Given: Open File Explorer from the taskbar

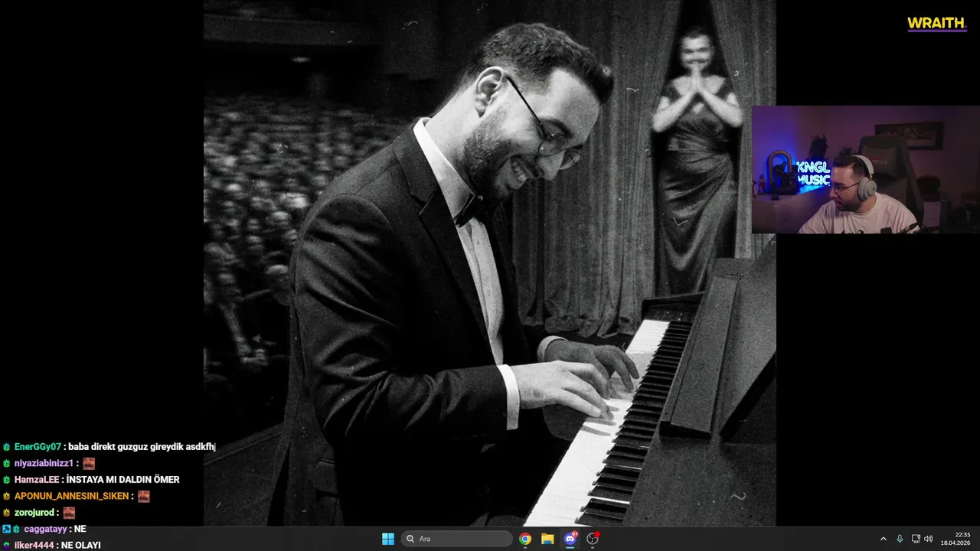Looking at the screenshot, I should point(547,539).
